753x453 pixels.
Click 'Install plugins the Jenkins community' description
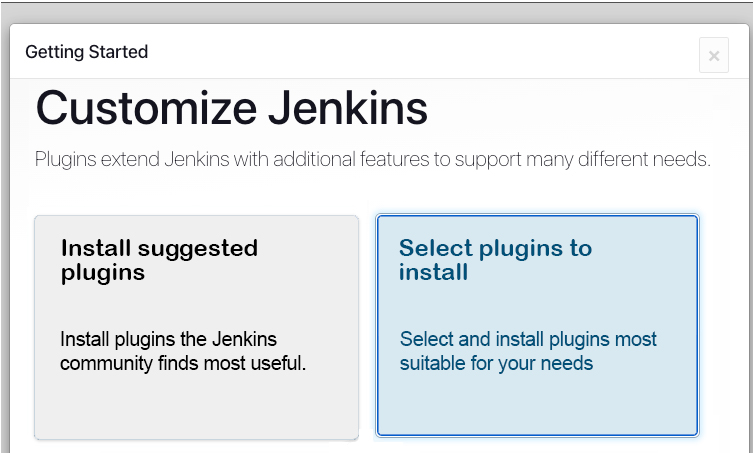point(168,338)
